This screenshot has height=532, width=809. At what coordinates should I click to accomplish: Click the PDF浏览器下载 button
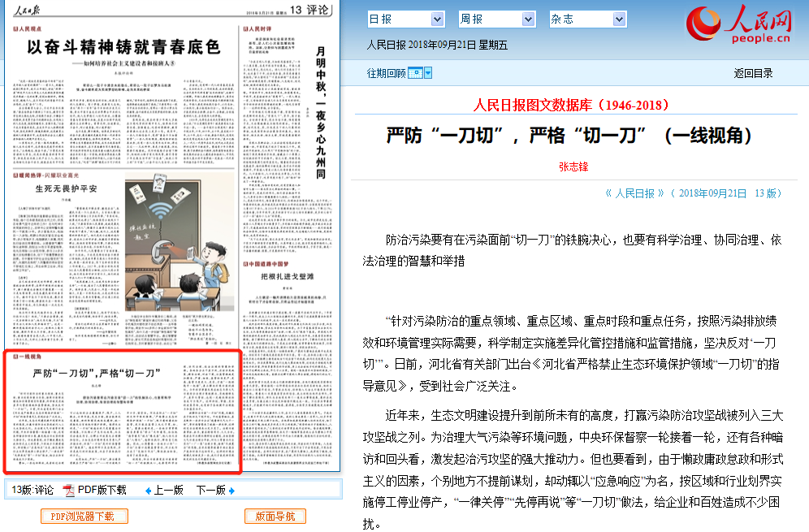[x=84, y=516]
